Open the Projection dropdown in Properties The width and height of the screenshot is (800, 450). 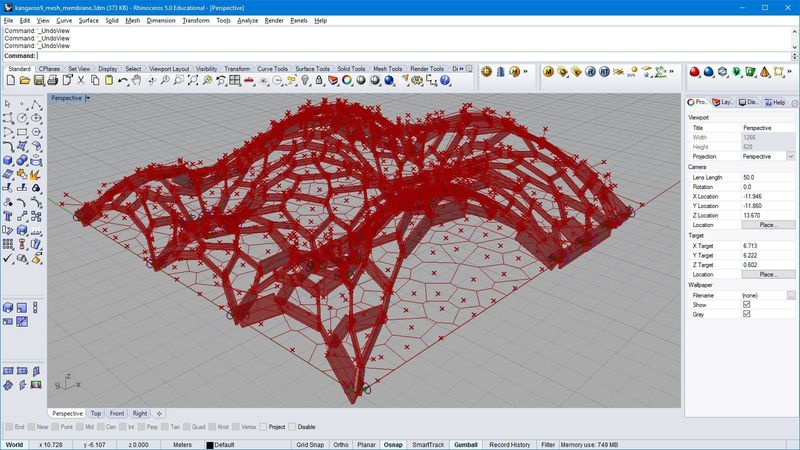pos(790,156)
